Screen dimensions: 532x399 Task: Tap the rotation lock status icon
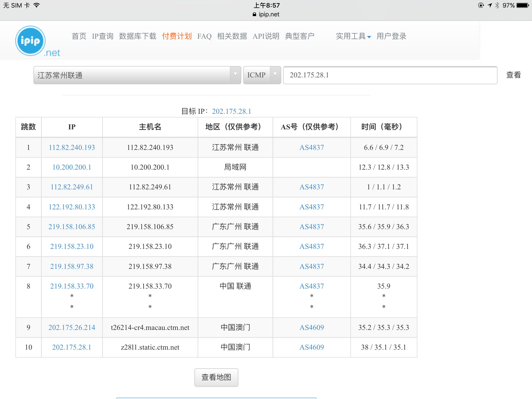481,5
